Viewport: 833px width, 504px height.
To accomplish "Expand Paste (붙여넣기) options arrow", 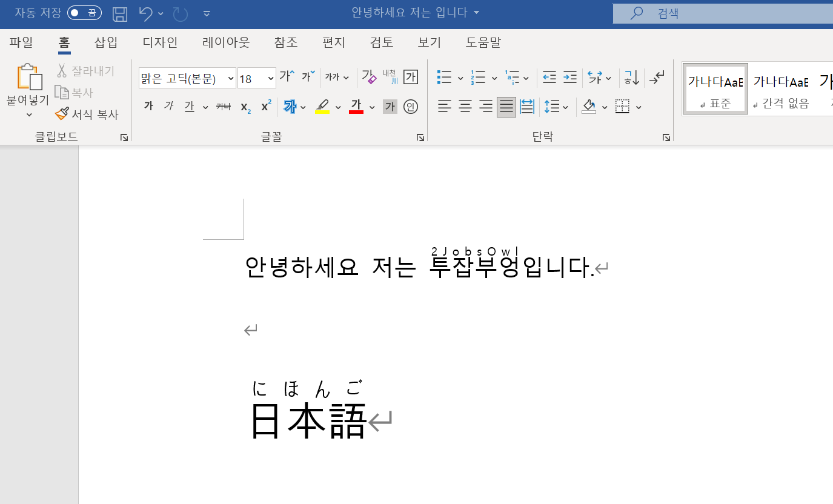I will pos(28,114).
